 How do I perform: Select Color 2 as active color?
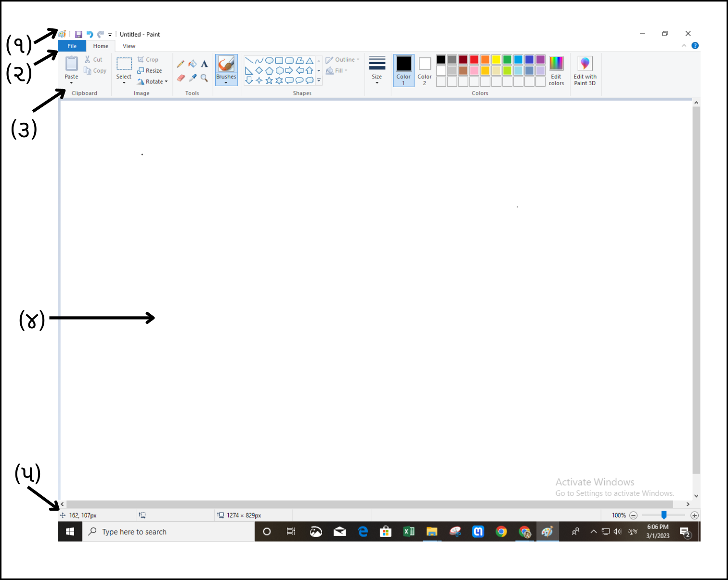tap(424, 70)
